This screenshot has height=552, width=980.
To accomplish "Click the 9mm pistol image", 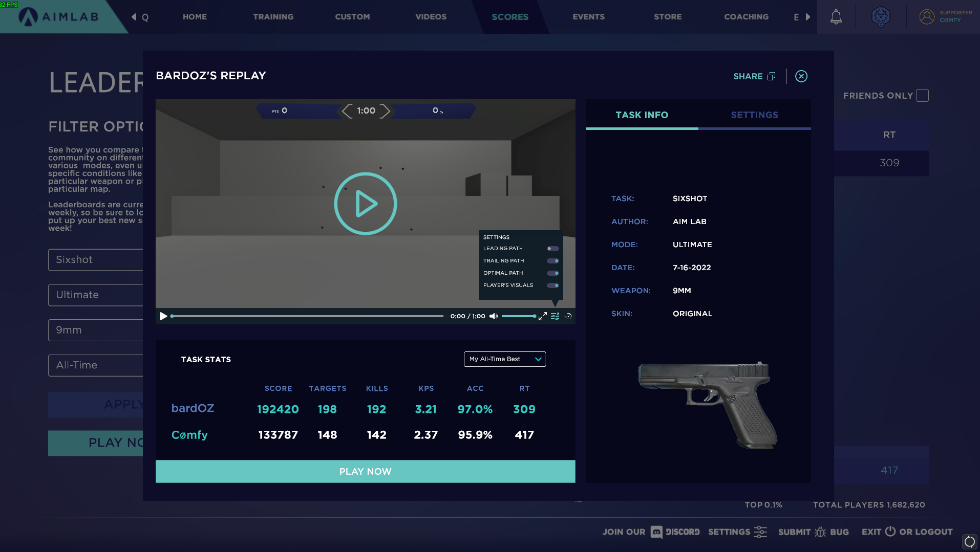I will pyautogui.click(x=708, y=404).
